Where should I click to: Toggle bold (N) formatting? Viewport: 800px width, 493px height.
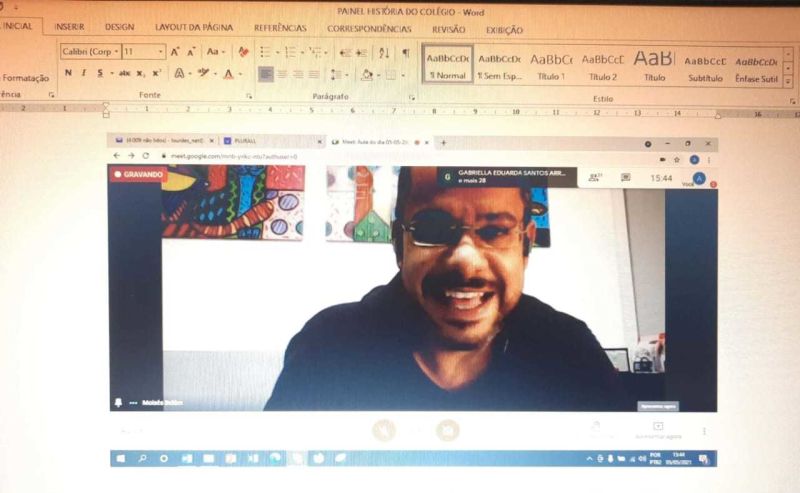[x=68, y=73]
